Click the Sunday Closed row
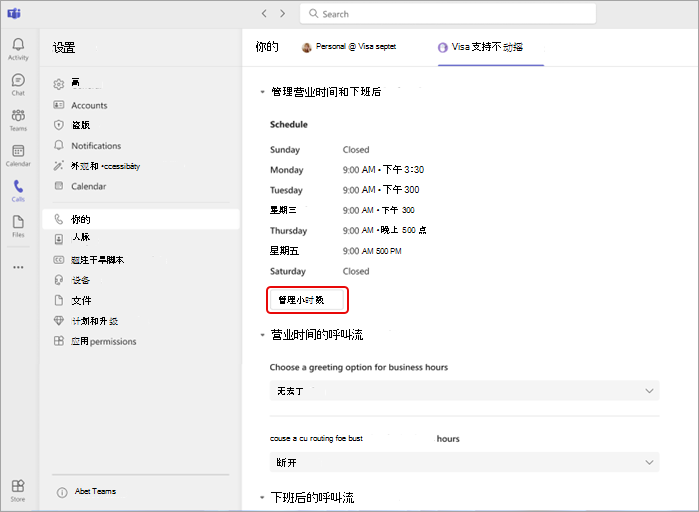Image resolution: width=699 pixels, height=512 pixels. 320,150
